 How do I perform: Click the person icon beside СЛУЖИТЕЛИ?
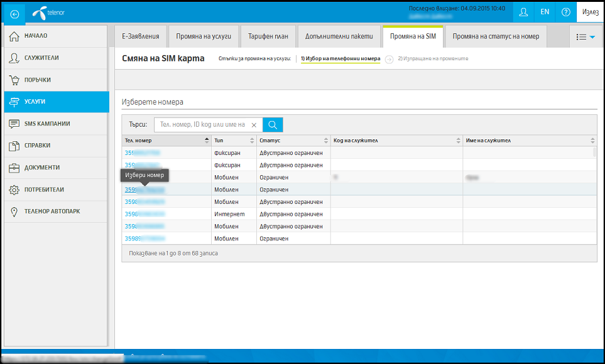point(14,58)
